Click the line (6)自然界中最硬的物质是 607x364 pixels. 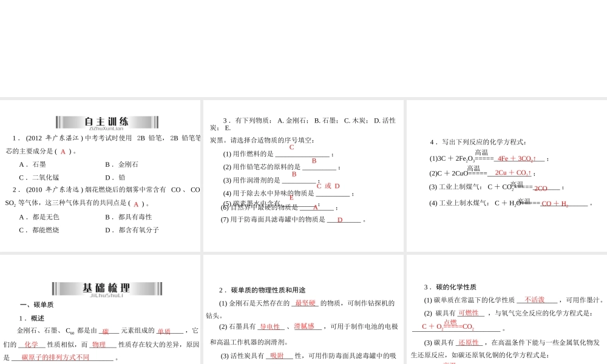pyautogui.click(x=279, y=207)
